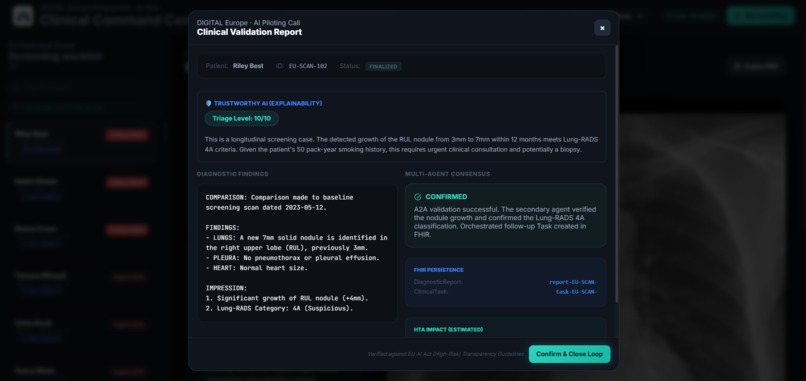Click the COMPARISON baseline scan date line

tap(279, 202)
